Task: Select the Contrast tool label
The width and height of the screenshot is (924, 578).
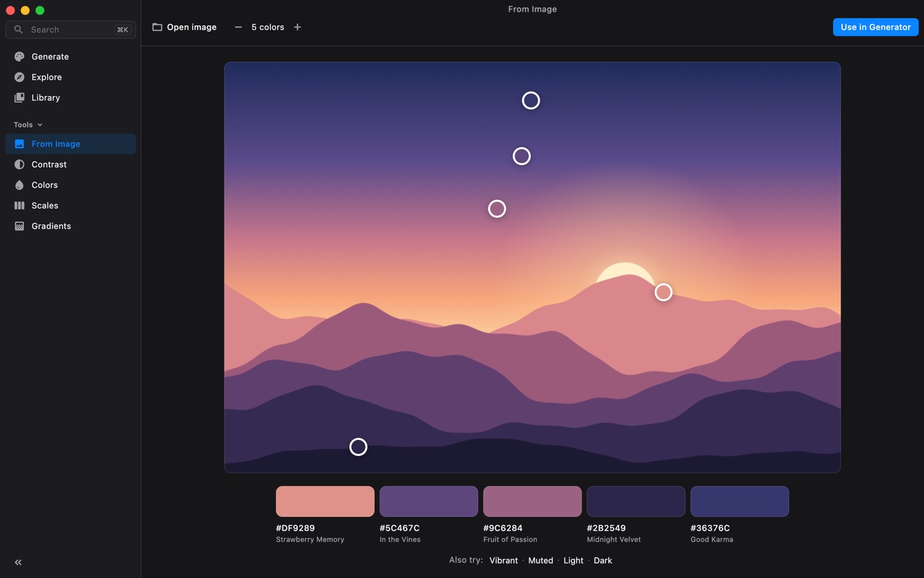Action: click(x=49, y=164)
